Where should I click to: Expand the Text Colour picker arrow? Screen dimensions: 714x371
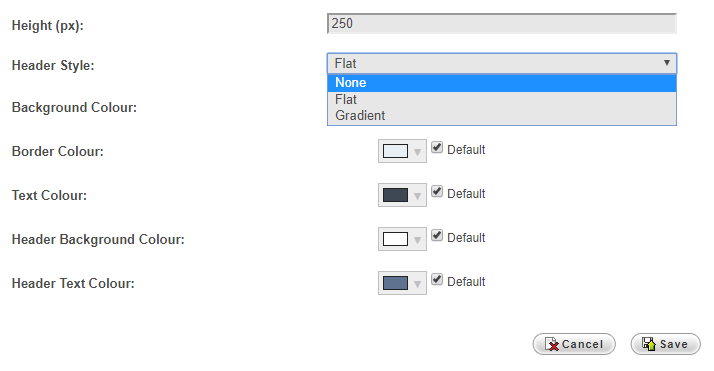[x=417, y=196]
